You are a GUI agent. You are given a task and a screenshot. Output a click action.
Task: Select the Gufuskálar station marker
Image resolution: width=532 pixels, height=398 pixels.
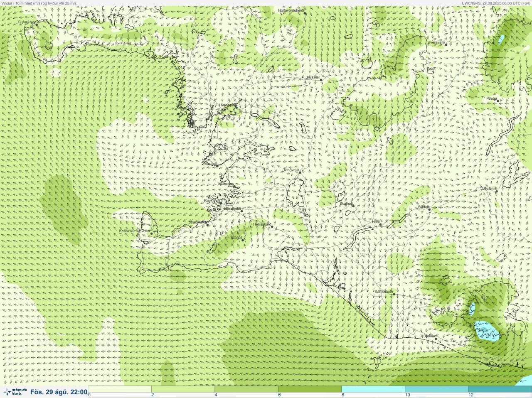37,25
